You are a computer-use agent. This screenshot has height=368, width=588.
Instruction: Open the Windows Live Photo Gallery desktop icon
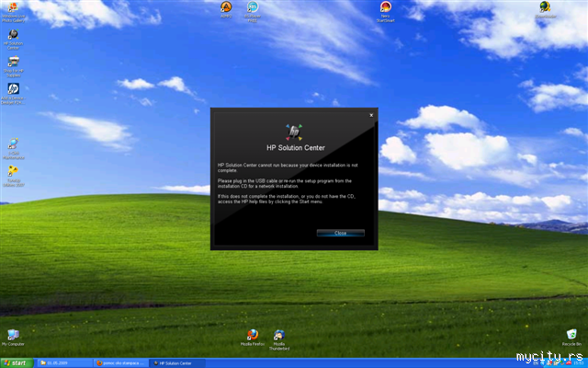click(x=13, y=12)
